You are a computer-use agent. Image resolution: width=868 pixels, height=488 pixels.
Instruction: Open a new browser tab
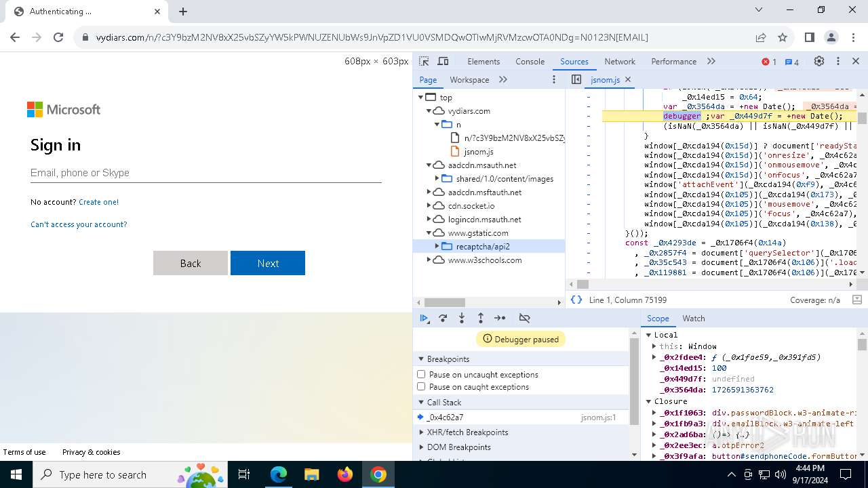[x=183, y=11]
